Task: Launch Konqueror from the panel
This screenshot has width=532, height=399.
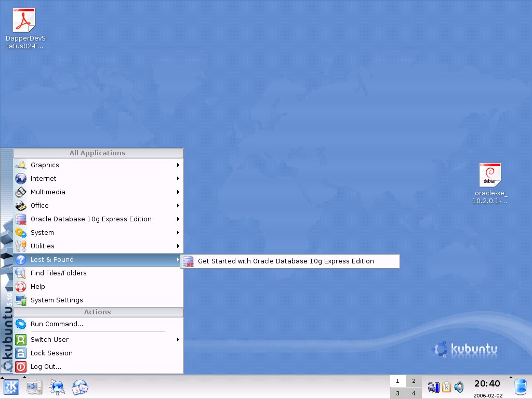Action: tap(57, 387)
